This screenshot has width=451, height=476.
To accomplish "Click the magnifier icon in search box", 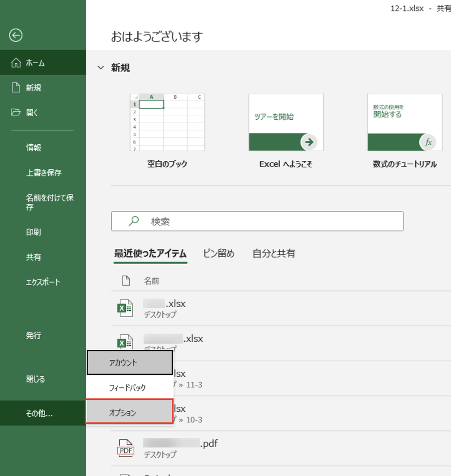I will pyautogui.click(x=134, y=221).
